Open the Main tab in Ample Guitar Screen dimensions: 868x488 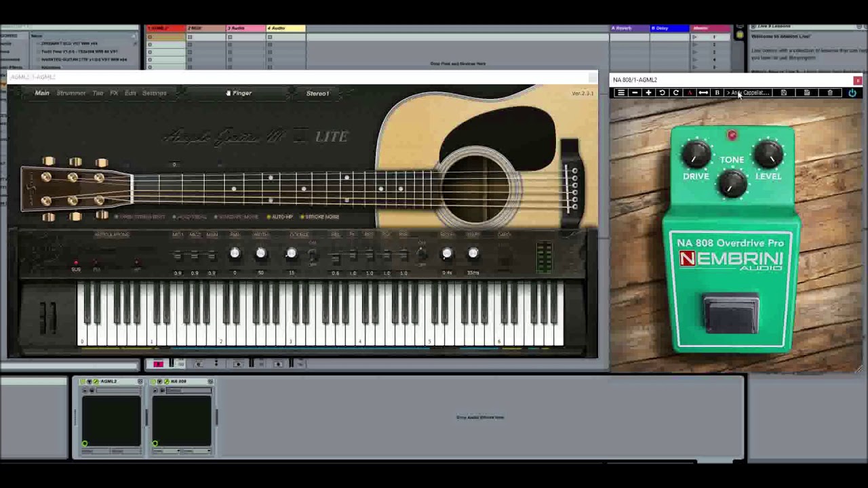coord(42,93)
